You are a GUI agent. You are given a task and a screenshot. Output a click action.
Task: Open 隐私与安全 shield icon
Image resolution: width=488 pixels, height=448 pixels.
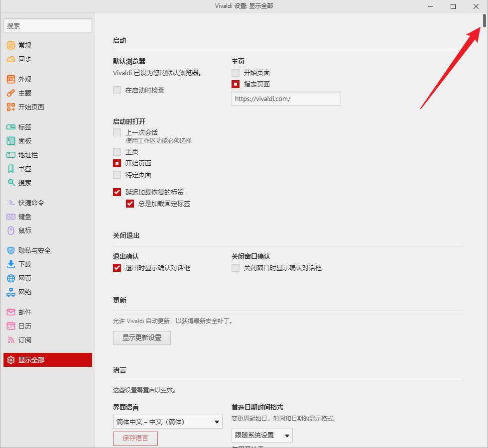point(11,250)
